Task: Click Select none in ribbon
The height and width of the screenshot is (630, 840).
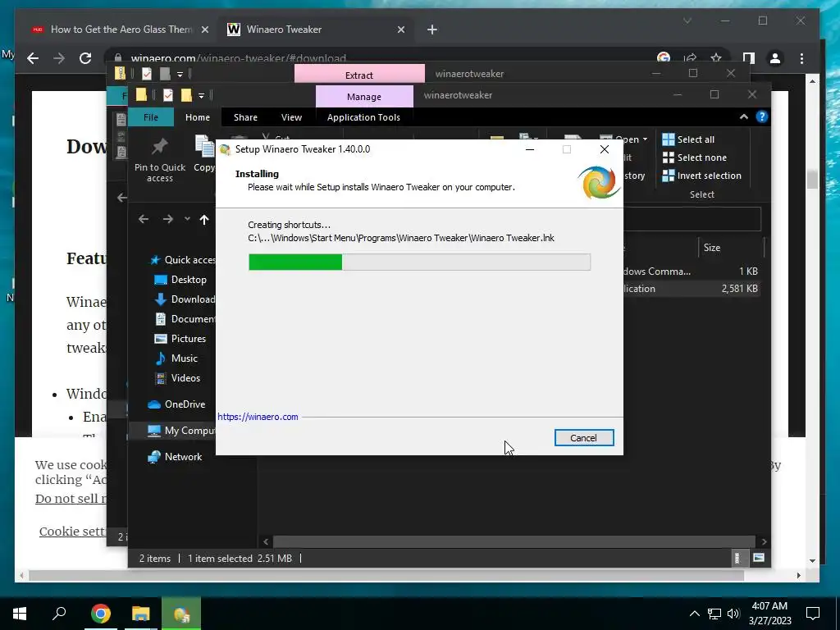Action: click(x=694, y=157)
